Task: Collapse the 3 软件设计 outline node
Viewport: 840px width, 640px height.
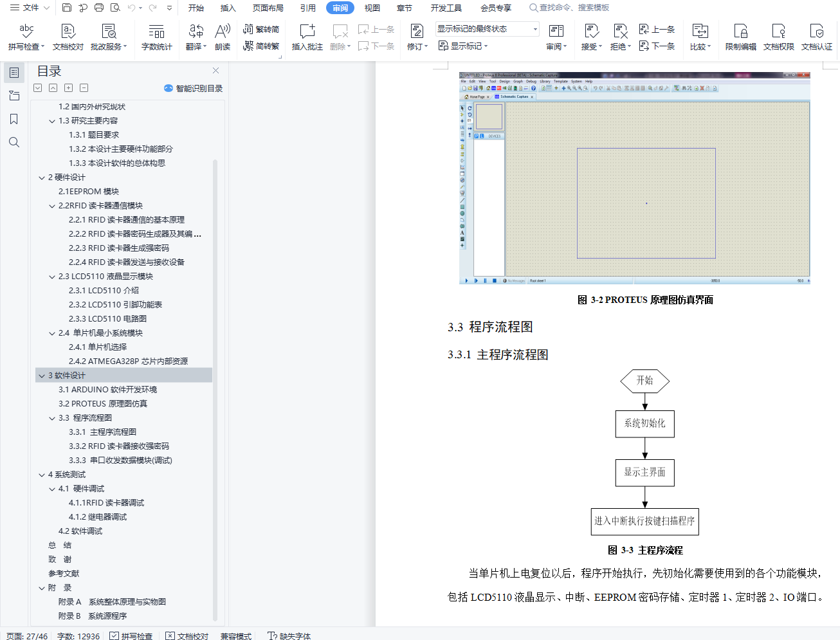Action: pos(42,376)
